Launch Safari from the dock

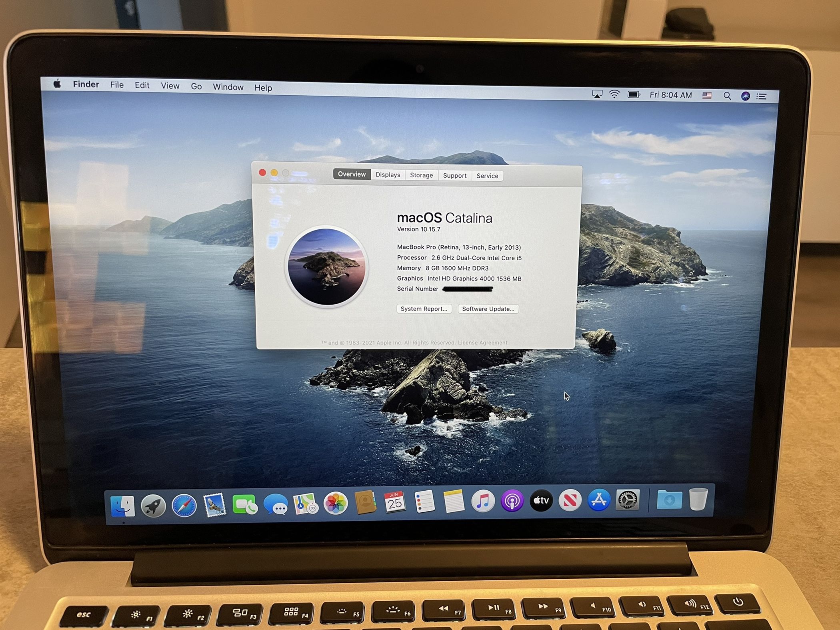tap(184, 505)
